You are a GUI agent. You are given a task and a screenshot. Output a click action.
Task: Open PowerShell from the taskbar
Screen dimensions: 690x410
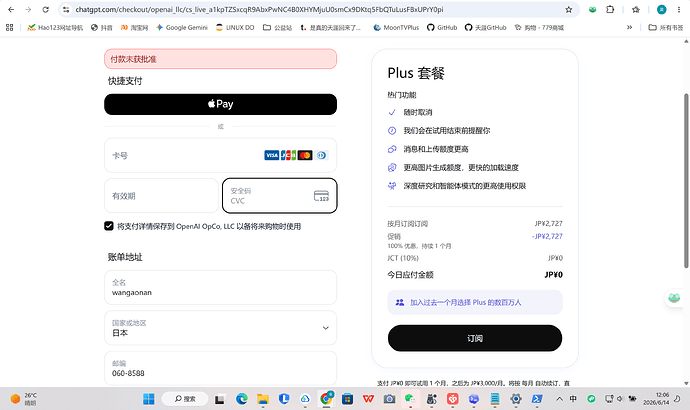tap(537, 399)
